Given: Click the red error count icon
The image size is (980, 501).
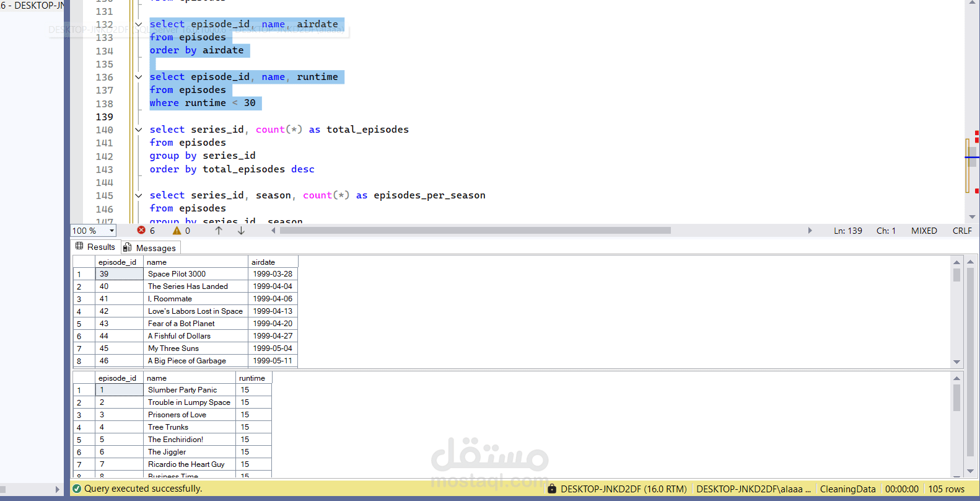Looking at the screenshot, I should point(141,230).
